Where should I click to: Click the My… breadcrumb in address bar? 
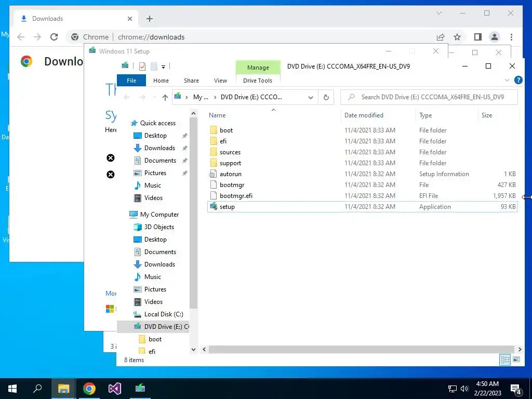(x=201, y=97)
